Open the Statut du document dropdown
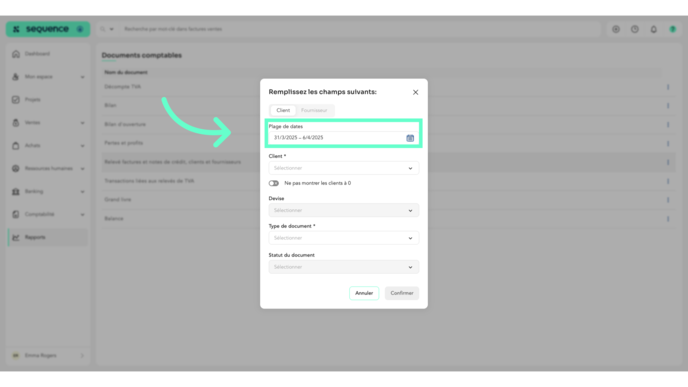The height and width of the screenshot is (387, 688). pos(344,267)
